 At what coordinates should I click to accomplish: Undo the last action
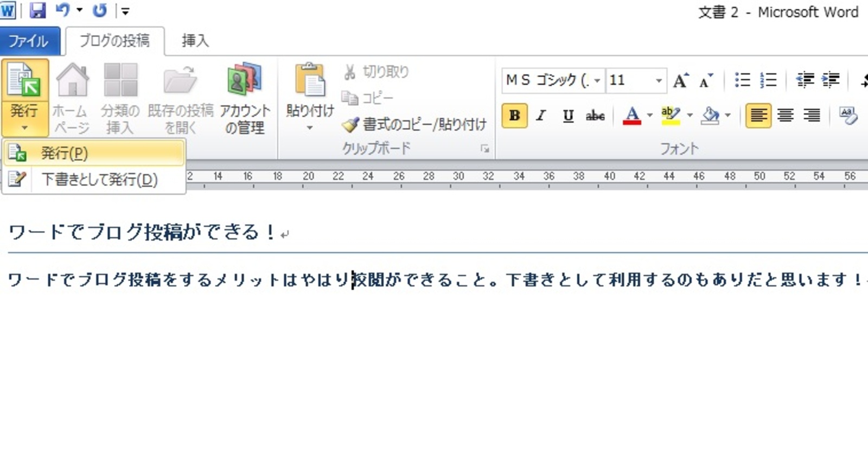[63, 10]
